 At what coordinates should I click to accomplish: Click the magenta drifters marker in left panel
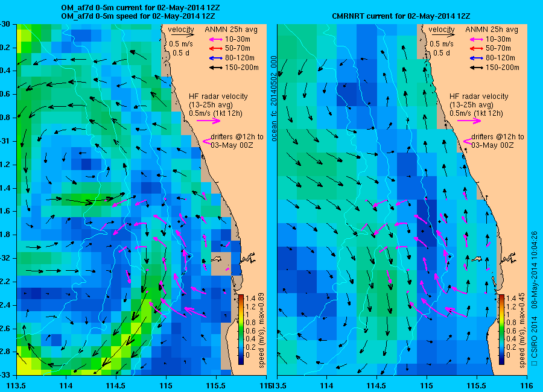[x=207, y=141]
